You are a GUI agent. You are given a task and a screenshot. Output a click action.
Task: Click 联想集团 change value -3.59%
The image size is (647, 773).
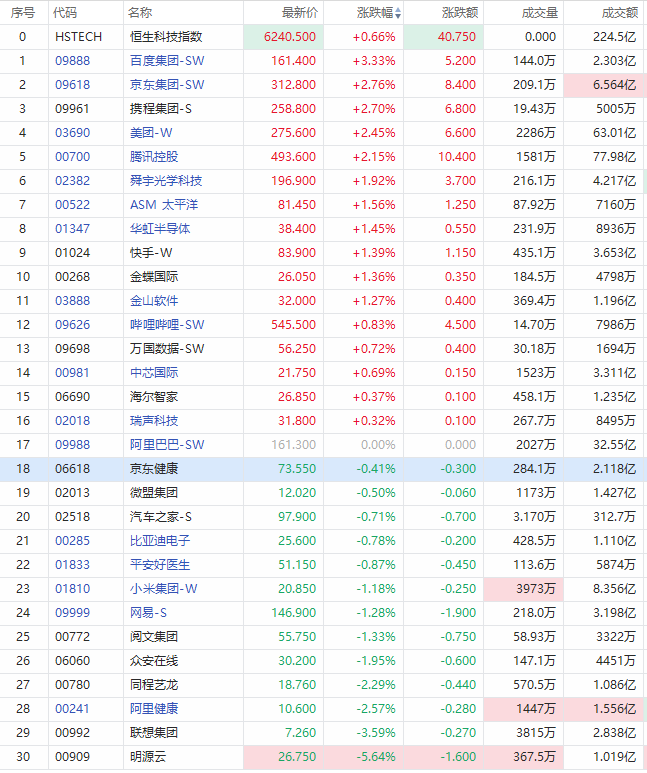click(375, 733)
